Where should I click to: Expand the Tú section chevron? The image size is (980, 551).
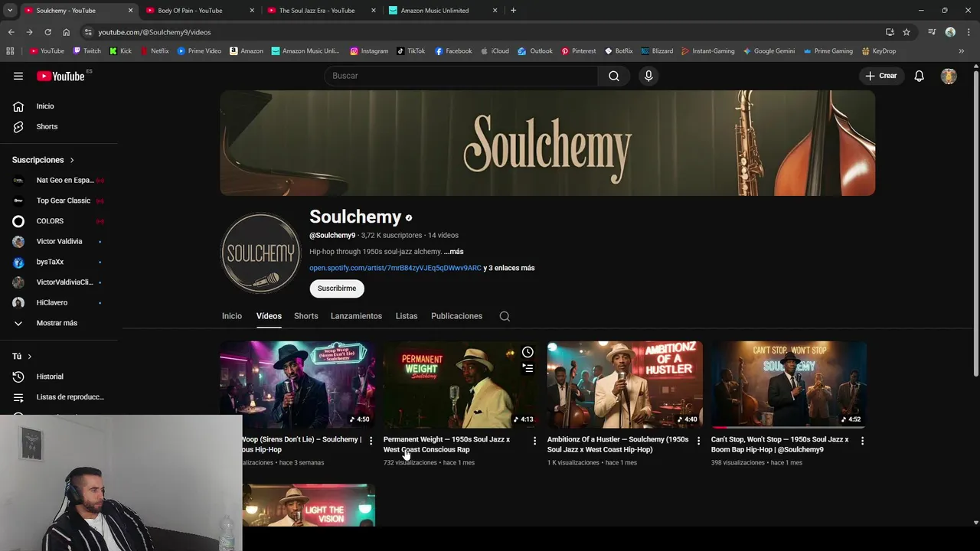tap(29, 357)
